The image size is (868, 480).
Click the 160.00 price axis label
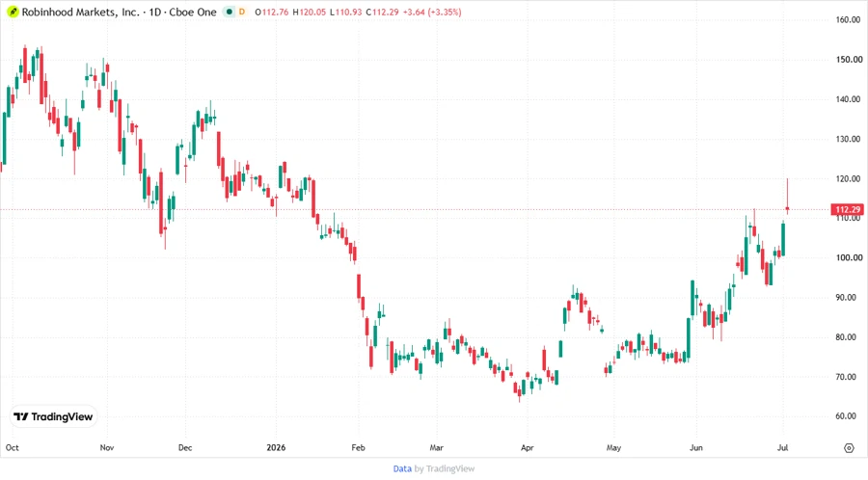point(849,20)
